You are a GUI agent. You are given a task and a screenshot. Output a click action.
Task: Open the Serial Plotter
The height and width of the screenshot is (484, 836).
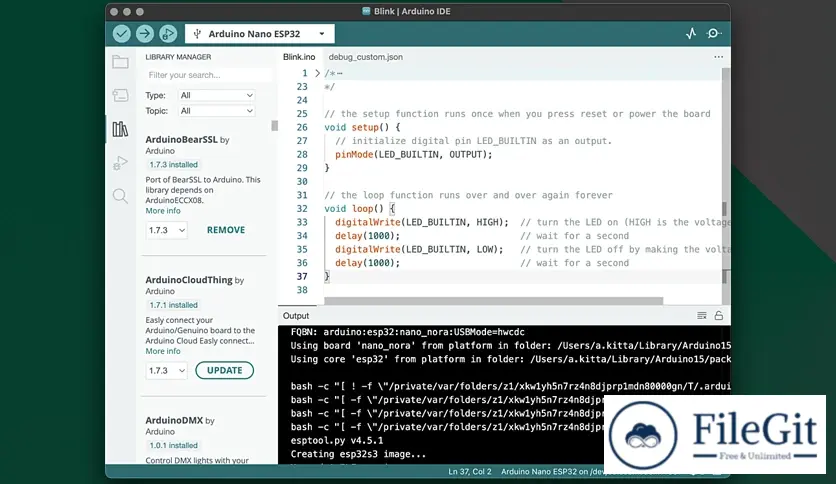pos(691,34)
